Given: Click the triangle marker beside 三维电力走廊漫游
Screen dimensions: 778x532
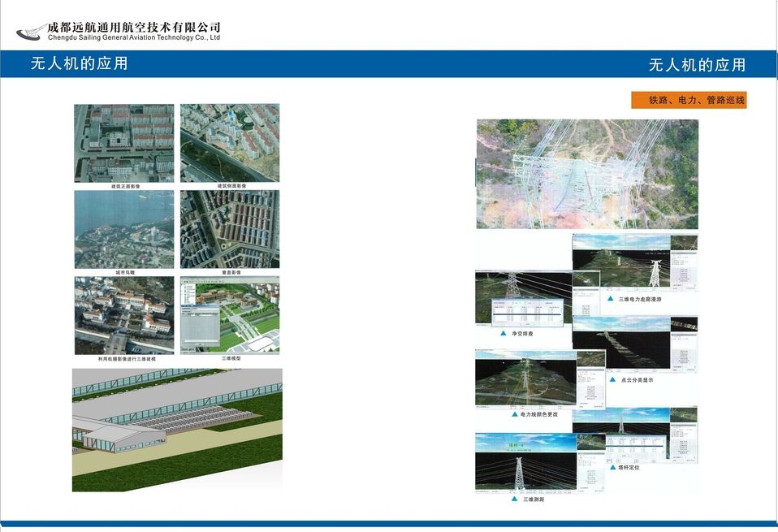Looking at the screenshot, I should coord(611,299).
